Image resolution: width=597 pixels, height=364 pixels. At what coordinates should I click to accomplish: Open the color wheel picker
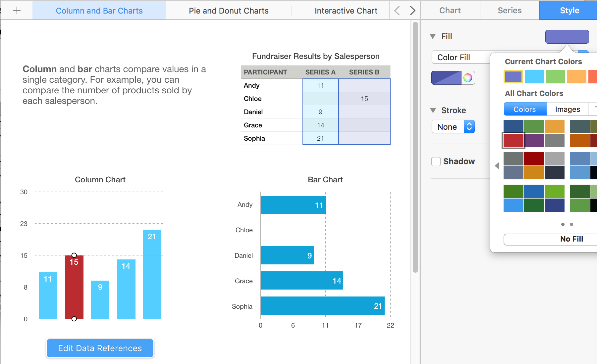[x=468, y=78]
